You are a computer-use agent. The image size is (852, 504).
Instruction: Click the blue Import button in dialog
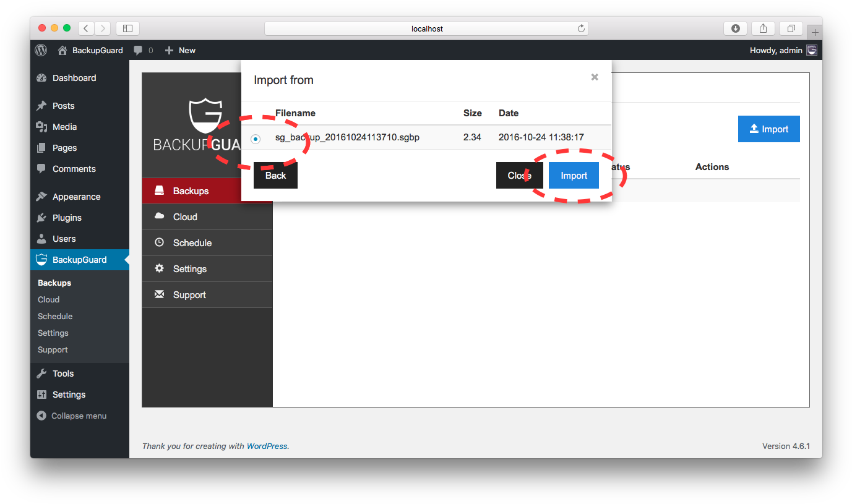pyautogui.click(x=574, y=176)
